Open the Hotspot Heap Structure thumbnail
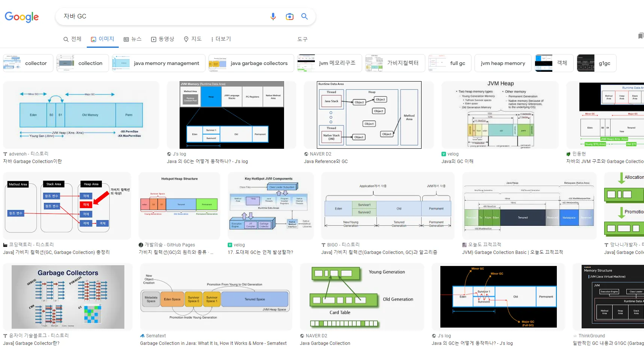 (x=180, y=206)
